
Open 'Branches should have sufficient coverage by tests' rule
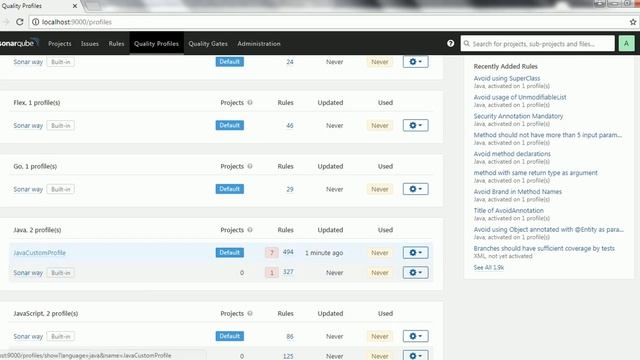544,248
